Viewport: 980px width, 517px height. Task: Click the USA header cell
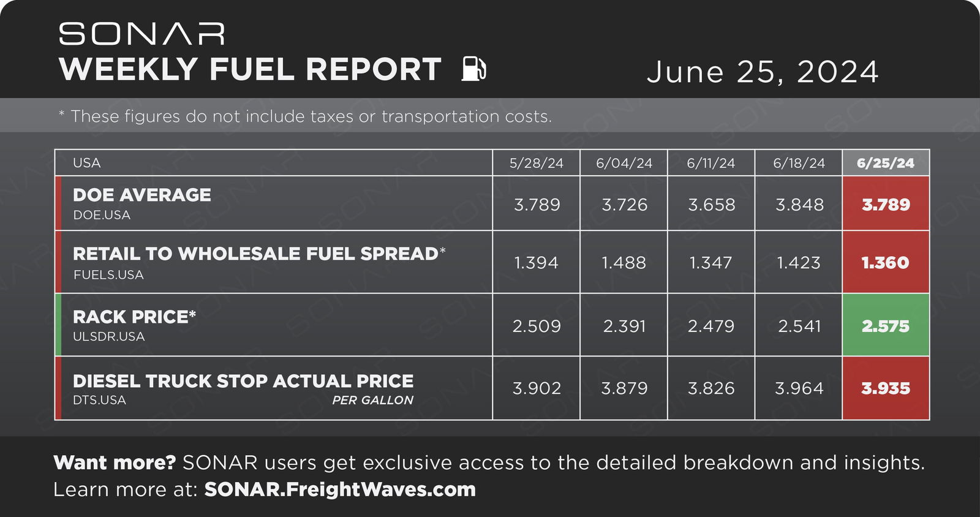click(x=273, y=163)
